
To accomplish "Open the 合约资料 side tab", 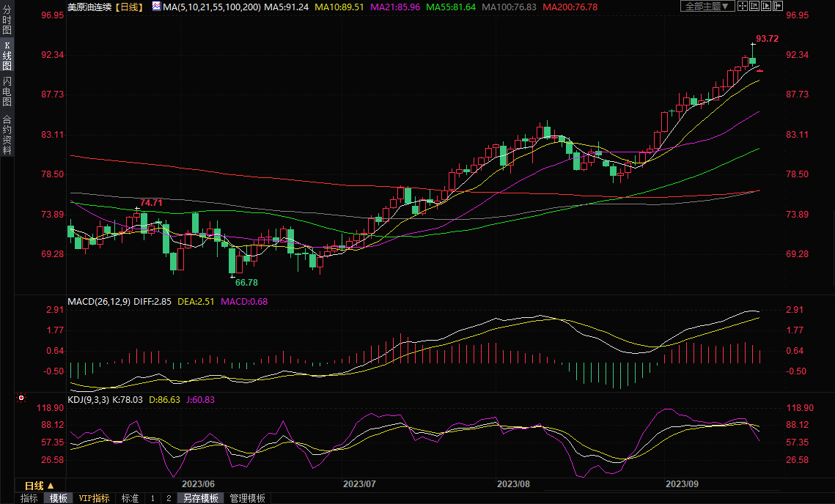I will point(7,135).
